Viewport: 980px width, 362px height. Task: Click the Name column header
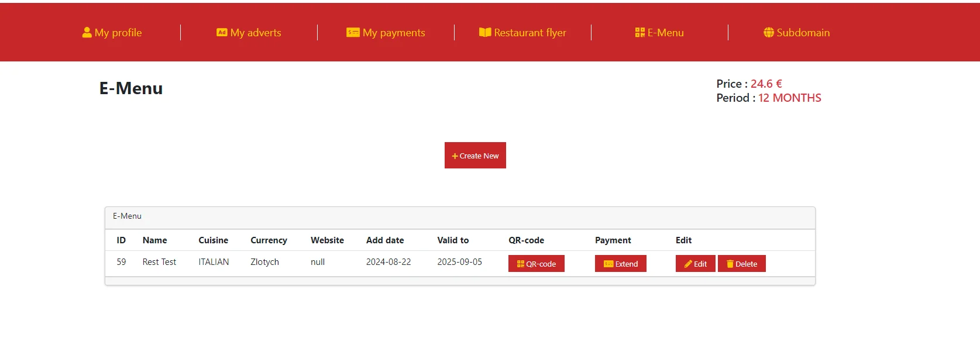tap(154, 240)
